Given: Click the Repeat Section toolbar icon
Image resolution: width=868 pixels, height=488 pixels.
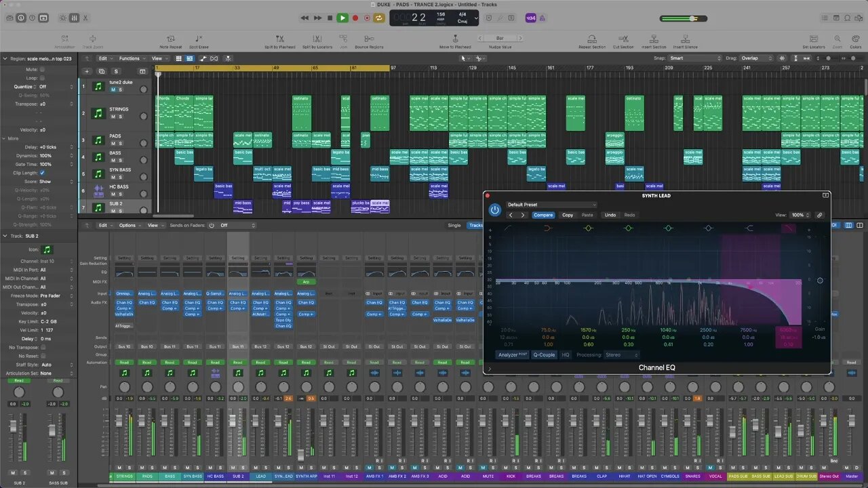Looking at the screenshot, I should click(592, 41).
